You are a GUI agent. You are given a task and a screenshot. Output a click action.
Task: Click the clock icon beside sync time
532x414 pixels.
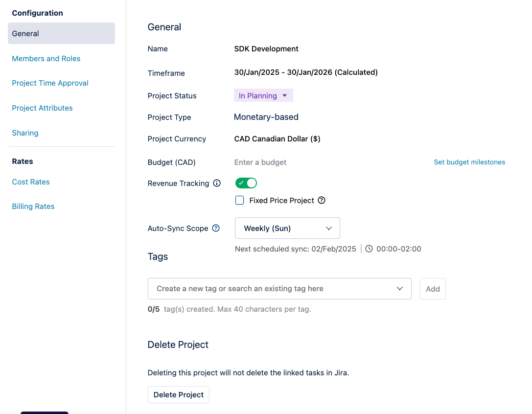pyautogui.click(x=369, y=249)
